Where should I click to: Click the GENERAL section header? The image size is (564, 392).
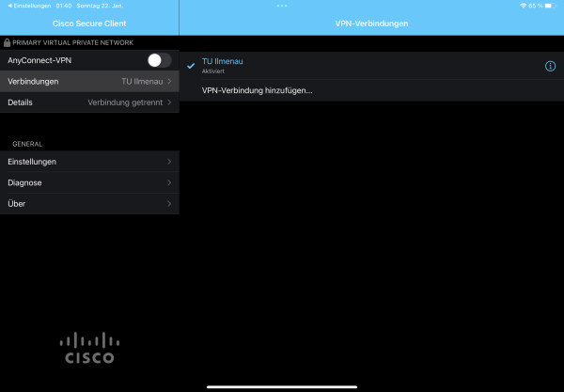coord(27,144)
